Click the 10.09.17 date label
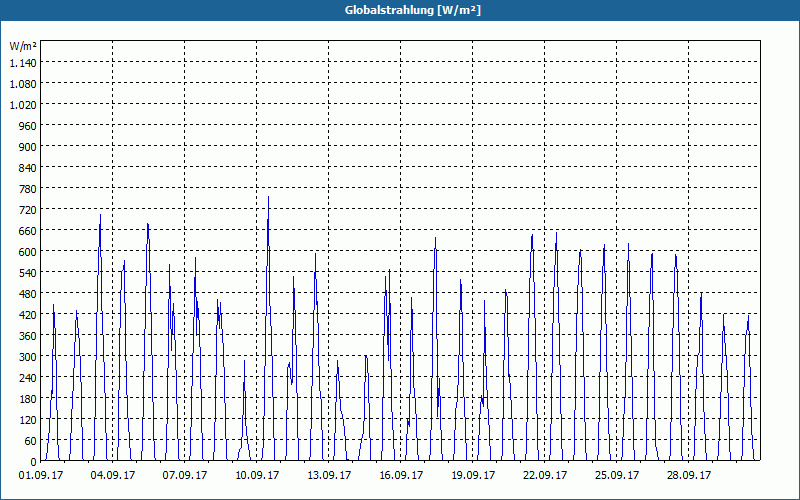Viewport: 800px width, 500px height. pos(257,476)
